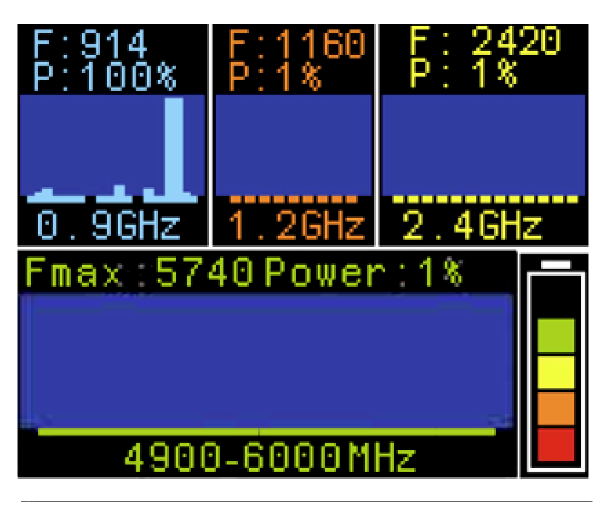
Task: Click the Power:1% readout in bottom panel
Action: tap(364, 273)
